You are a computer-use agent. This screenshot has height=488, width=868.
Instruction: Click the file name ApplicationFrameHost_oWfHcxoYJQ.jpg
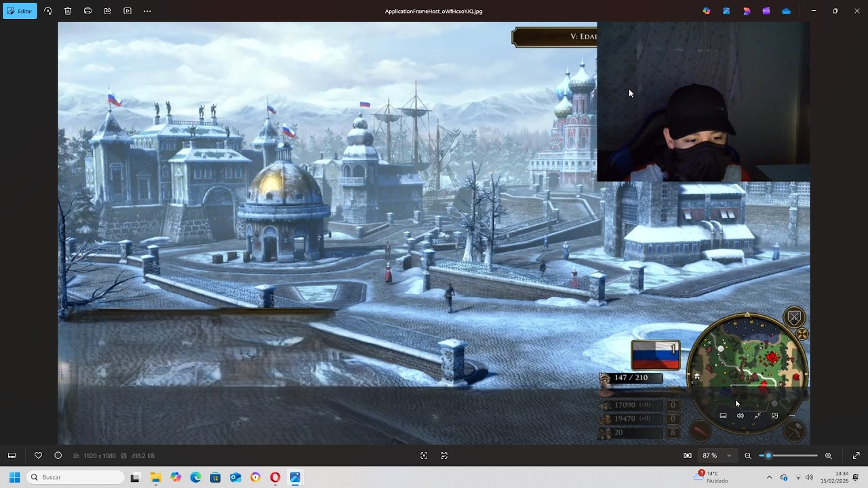click(x=433, y=11)
